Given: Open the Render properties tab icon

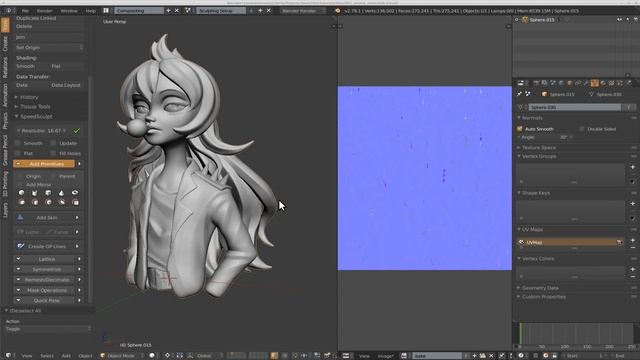Looking at the screenshot, I should 536,83.
